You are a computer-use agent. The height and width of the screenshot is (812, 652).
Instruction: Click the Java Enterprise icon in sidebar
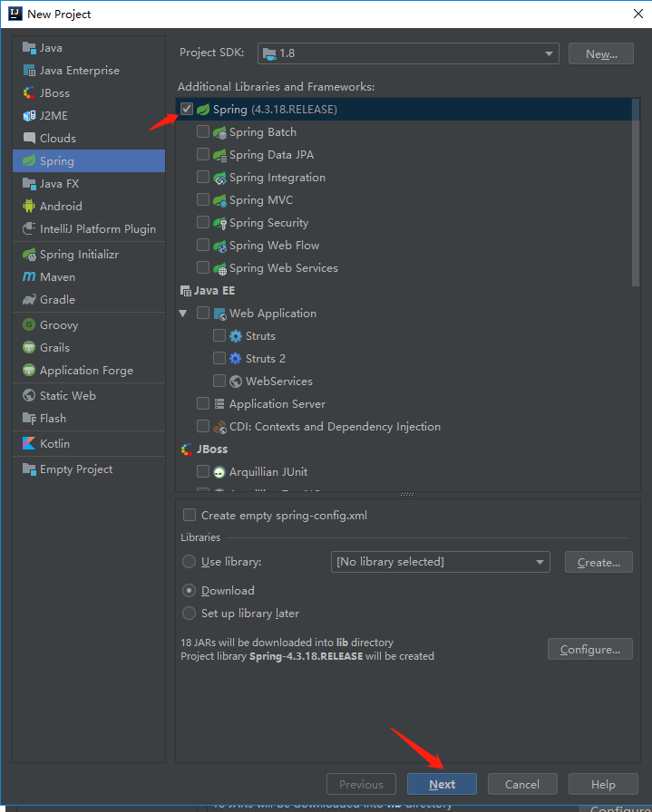click(29, 71)
